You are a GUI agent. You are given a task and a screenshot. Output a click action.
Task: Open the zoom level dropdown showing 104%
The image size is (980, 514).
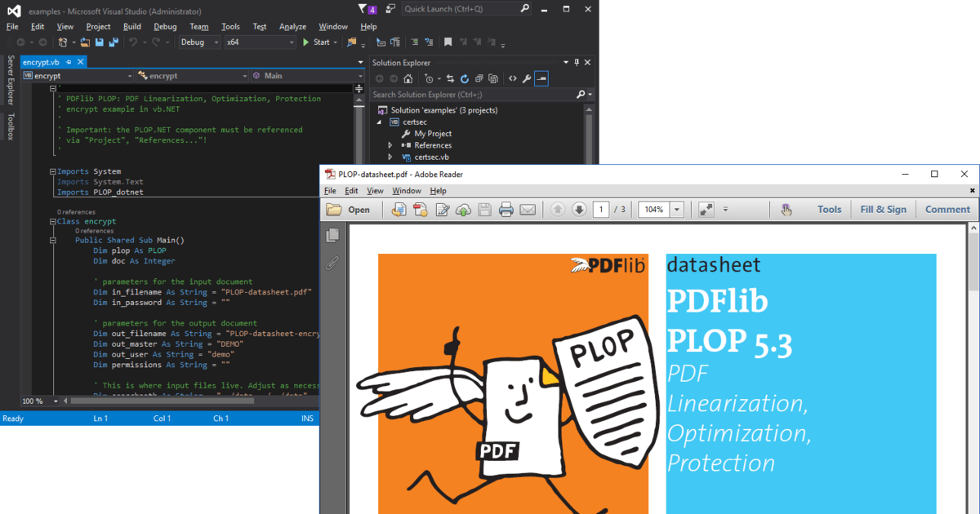tap(676, 209)
